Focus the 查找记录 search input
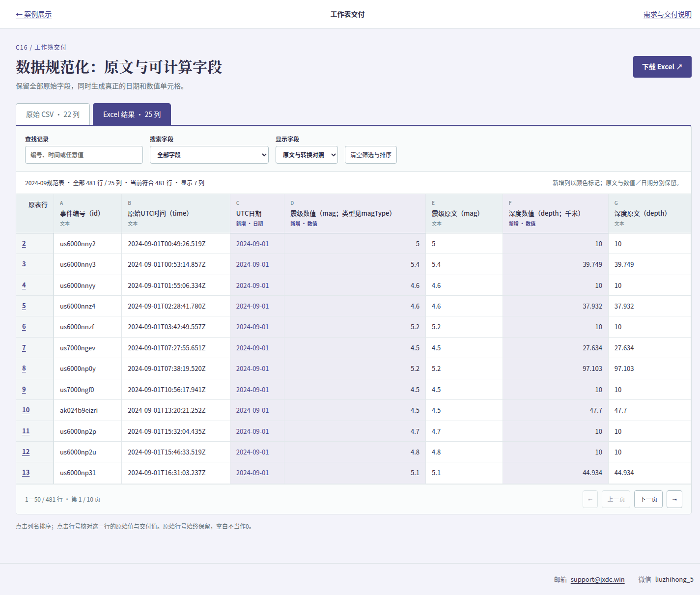The width and height of the screenshot is (700, 595). pyautogui.click(x=84, y=155)
